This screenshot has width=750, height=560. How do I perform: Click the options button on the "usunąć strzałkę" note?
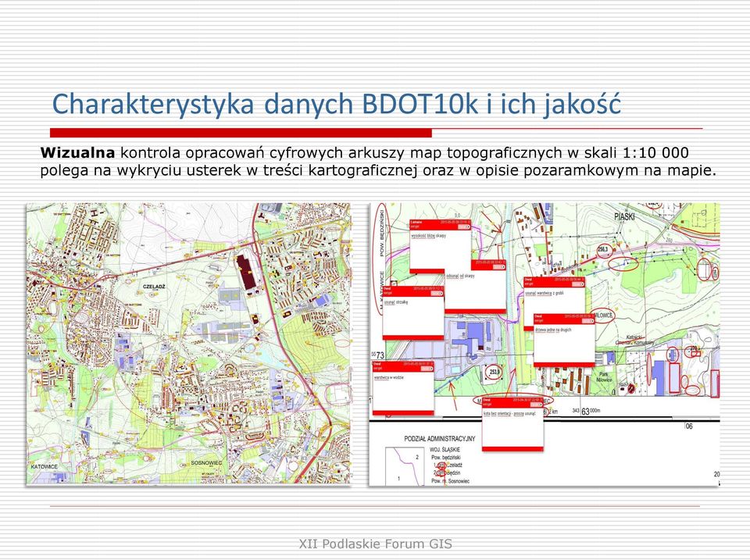[x=437, y=294]
